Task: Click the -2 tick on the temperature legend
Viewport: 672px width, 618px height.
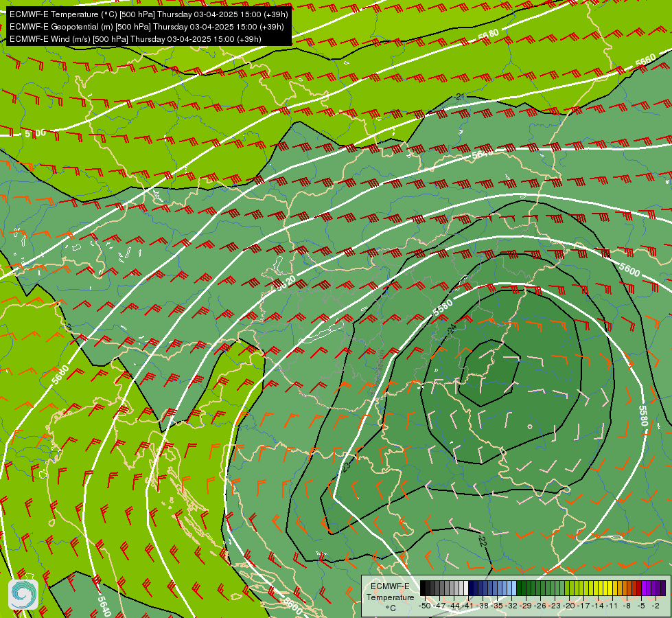Action: (656, 606)
